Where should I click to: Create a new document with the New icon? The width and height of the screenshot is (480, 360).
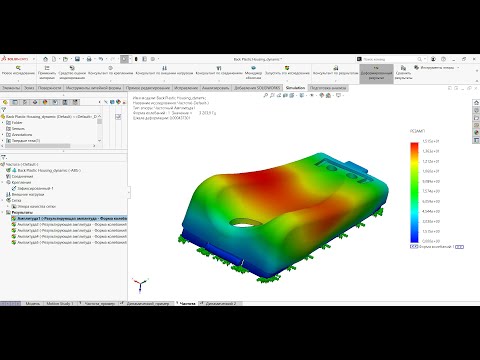pos(54,59)
